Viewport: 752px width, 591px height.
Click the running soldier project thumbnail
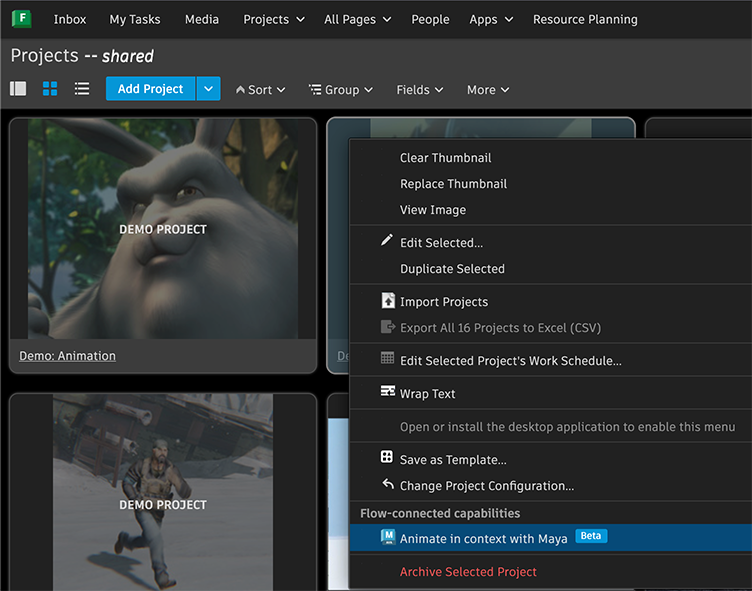163,493
